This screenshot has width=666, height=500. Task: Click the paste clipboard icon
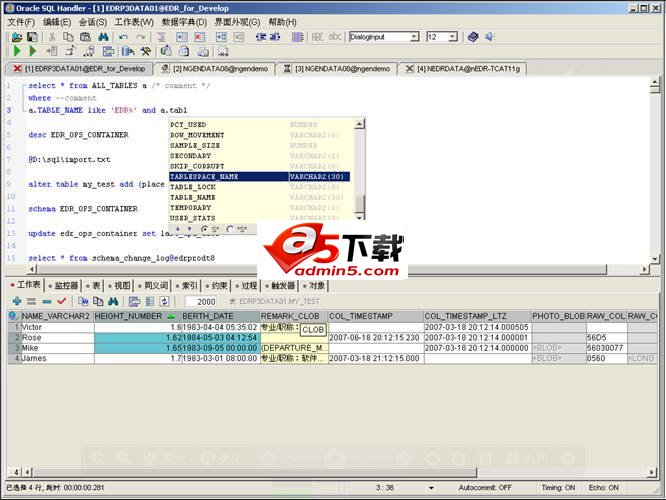coord(85,37)
